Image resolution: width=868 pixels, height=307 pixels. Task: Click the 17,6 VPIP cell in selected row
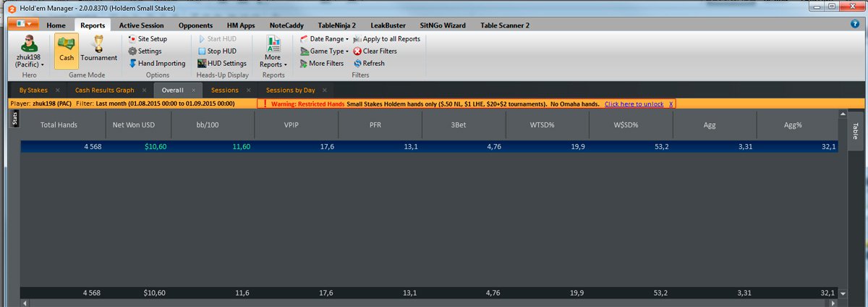pyautogui.click(x=297, y=146)
